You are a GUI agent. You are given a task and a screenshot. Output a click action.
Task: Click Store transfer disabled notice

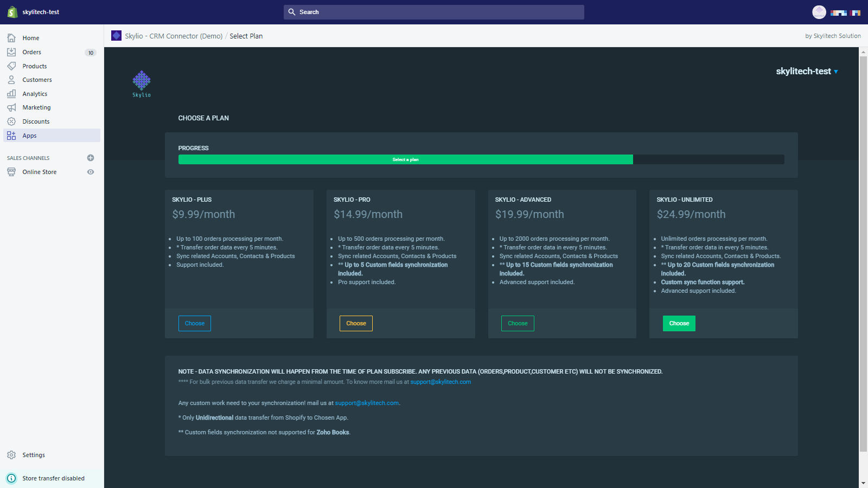click(x=53, y=478)
